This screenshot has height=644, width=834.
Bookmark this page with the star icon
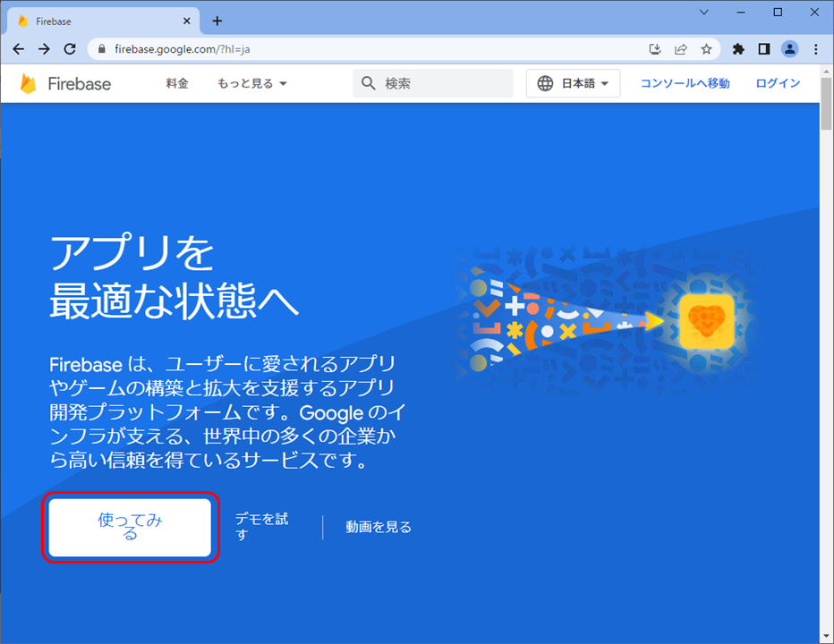pos(706,49)
